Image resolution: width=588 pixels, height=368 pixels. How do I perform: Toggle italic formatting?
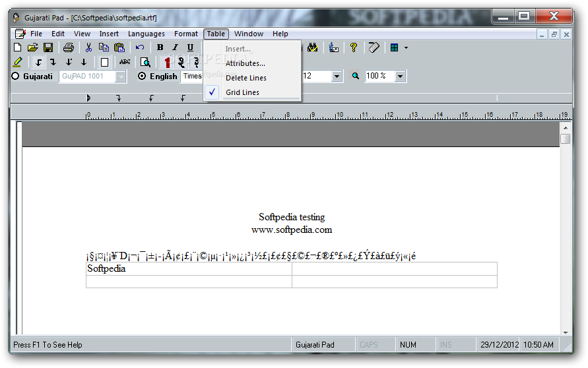point(175,47)
